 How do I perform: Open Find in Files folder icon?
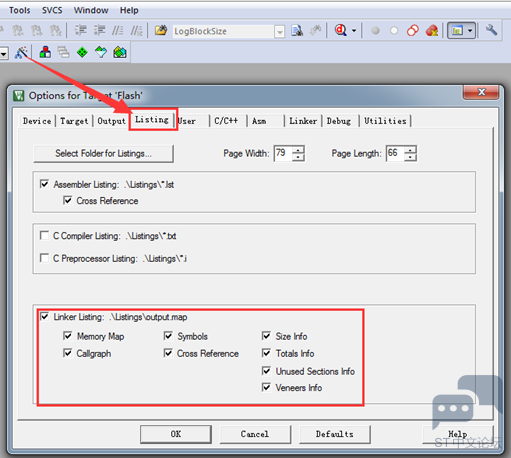point(161,31)
